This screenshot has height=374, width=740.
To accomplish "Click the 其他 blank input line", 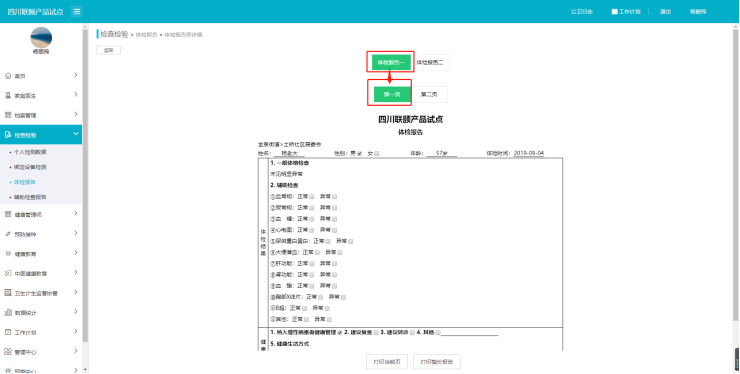I will (470, 333).
